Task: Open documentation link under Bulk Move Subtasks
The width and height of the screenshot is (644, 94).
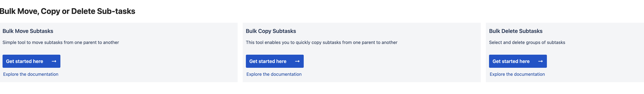Action: [31, 74]
